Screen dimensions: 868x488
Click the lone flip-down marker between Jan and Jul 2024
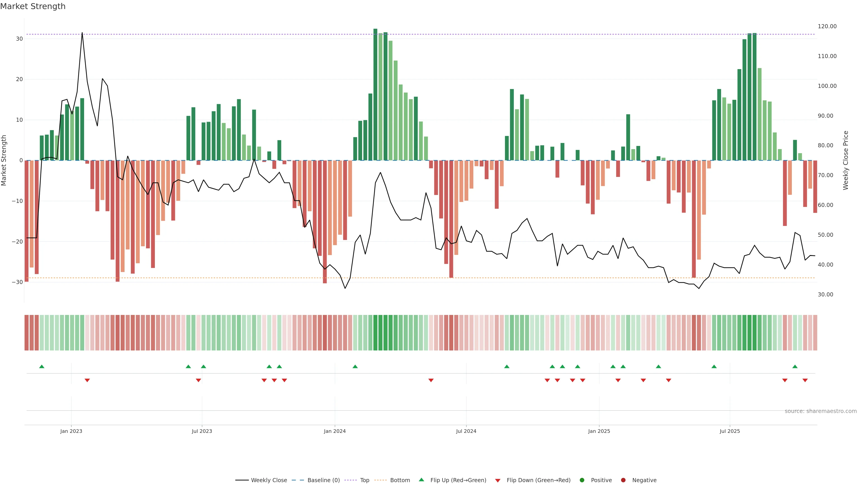(431, 380)
